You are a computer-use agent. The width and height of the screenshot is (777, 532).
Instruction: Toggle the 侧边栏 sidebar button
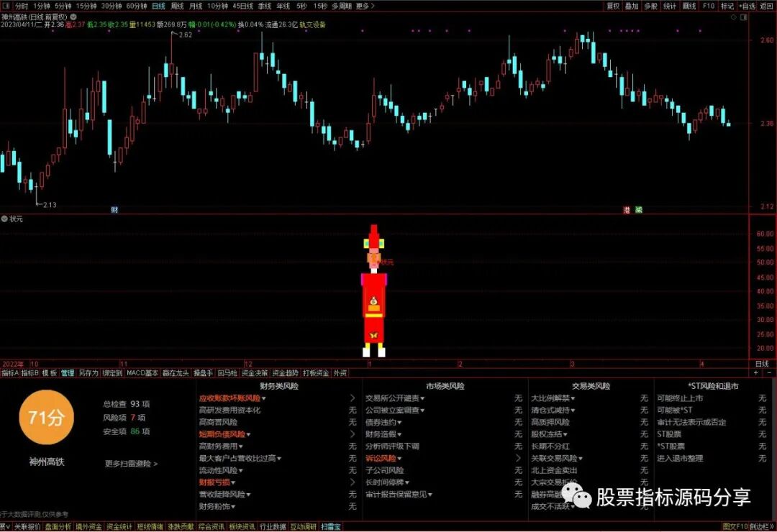[x=762, y=526]
